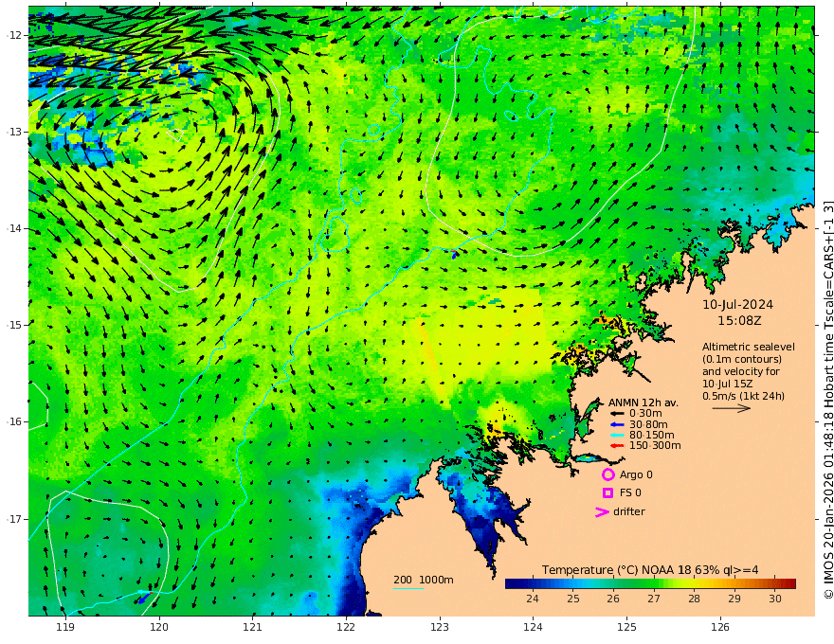Click latitude axis label -16
834x644 pixels.
pos(14,421)
